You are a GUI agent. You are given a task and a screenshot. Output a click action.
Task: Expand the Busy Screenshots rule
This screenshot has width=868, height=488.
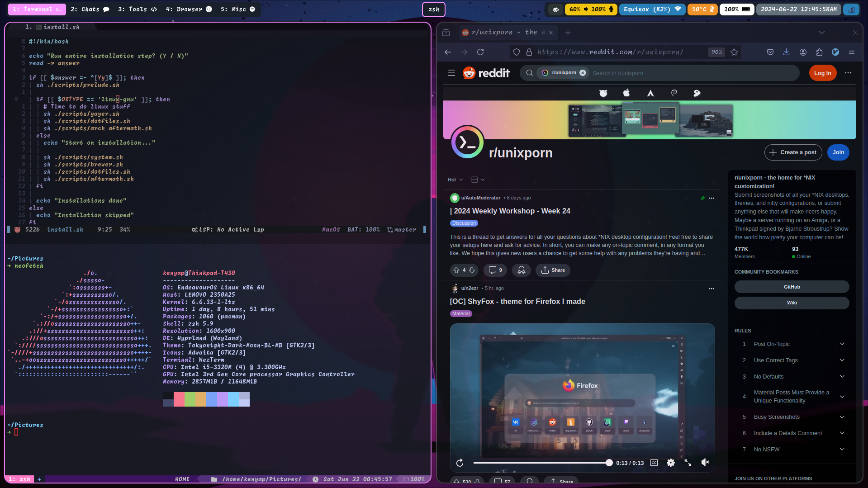(x=842, y=417)
